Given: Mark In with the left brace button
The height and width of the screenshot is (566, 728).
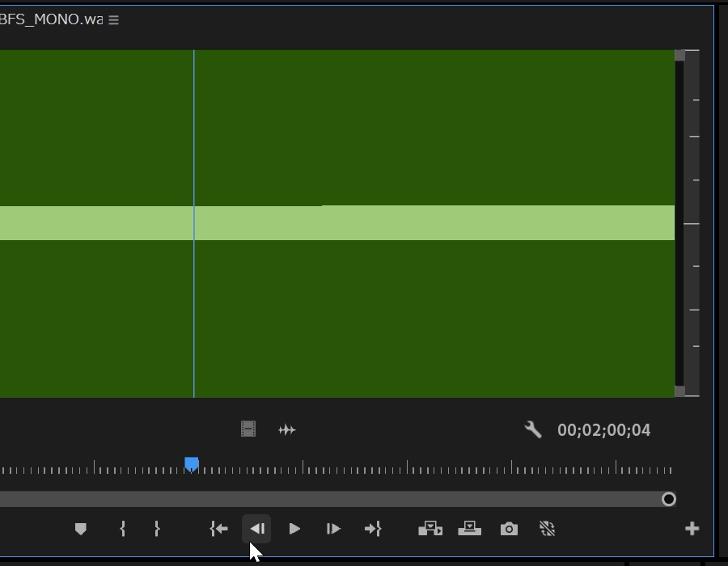Looking at the screenshot, I should click(x=123, y=529).
